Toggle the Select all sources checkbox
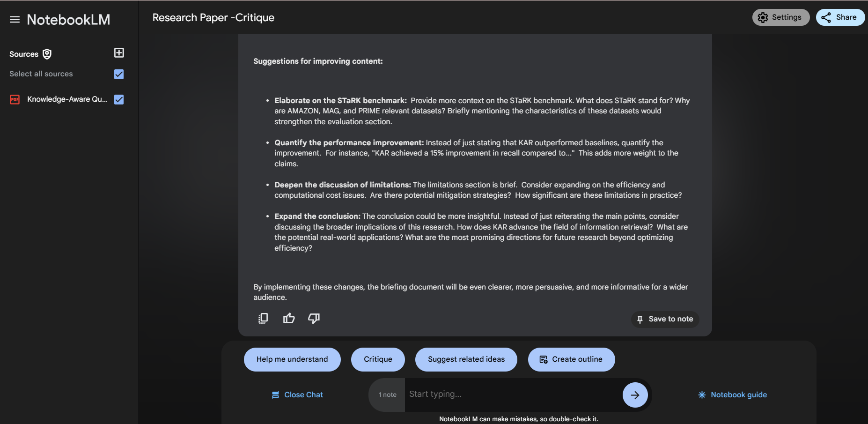The height and width of the screenshot is (424, 868). click(119, 74)
